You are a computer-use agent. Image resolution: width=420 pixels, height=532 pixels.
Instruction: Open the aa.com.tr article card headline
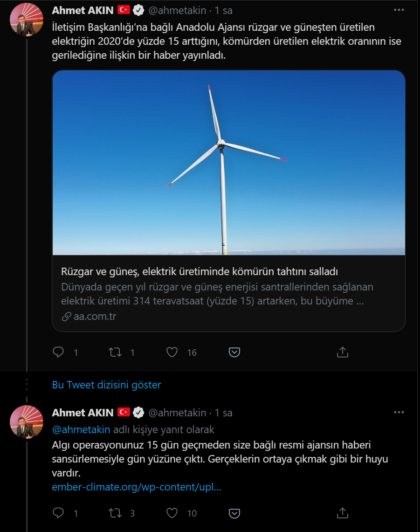(x=199, y=271)
